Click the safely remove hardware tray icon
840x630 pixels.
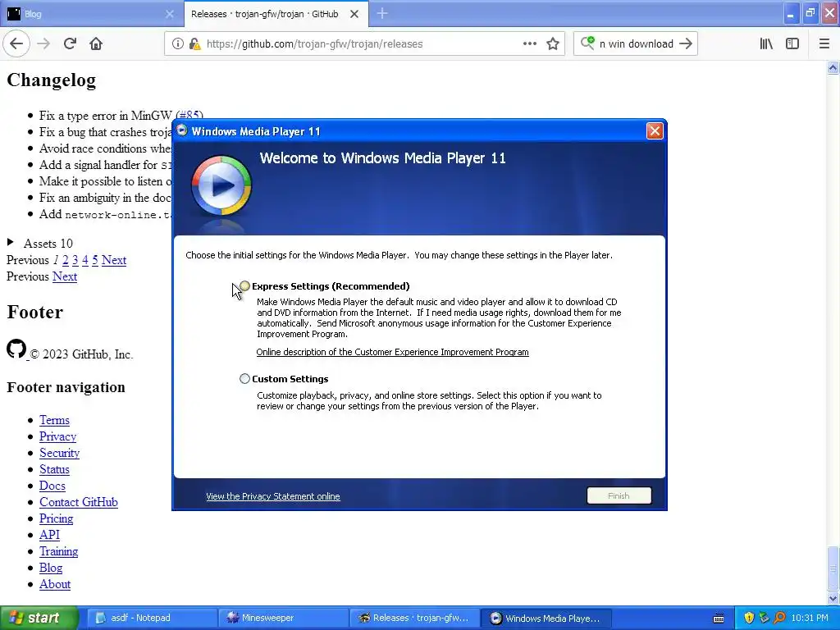764,618
